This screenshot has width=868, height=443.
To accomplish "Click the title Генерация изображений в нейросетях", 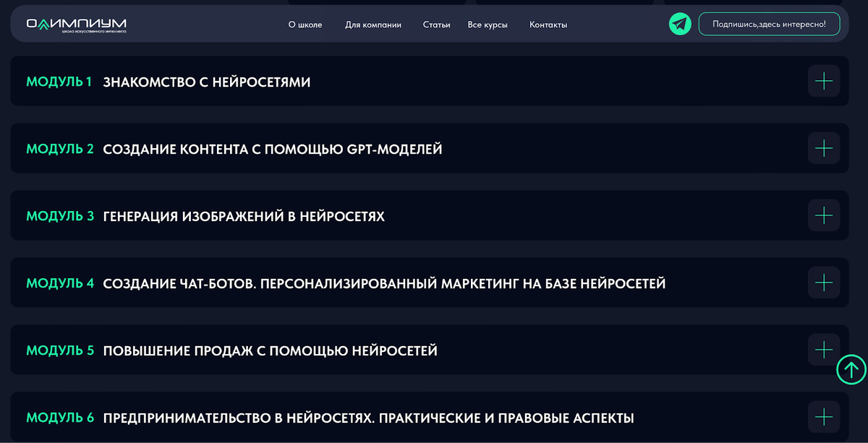I will (244, 217).
